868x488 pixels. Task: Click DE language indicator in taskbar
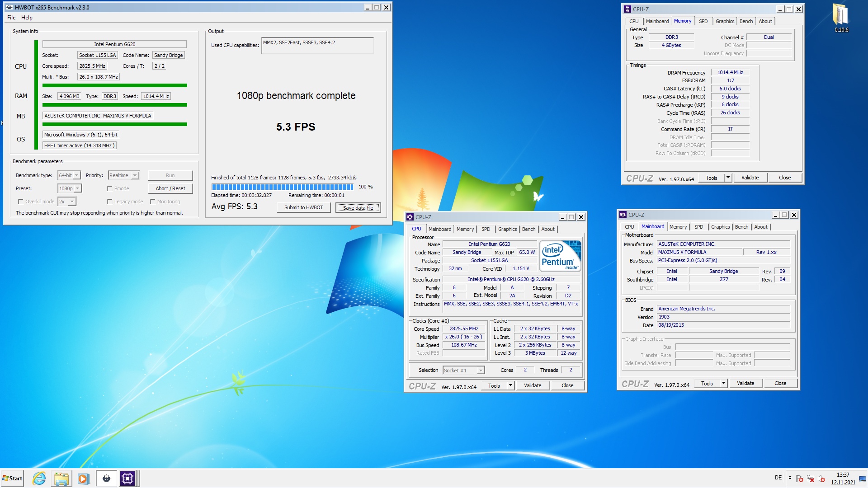[778, 478]
